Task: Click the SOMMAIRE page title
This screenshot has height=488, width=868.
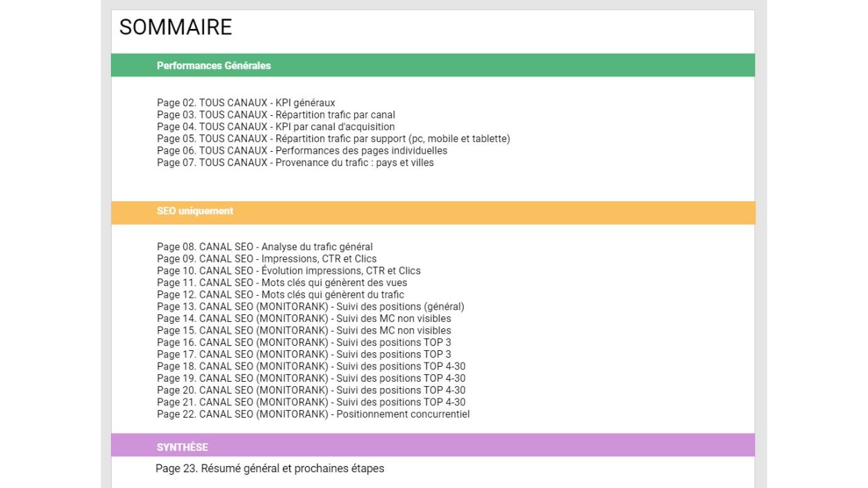Action: (x=176, y=28)
